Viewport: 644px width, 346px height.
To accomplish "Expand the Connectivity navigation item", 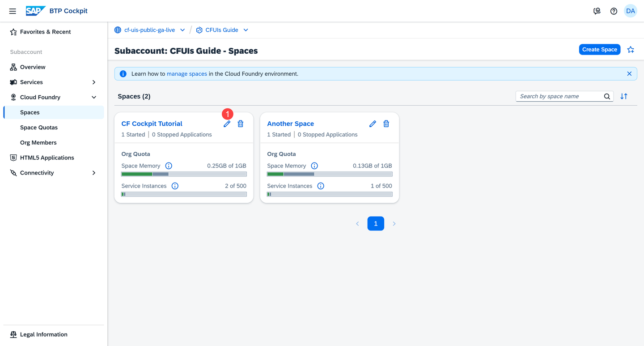I will pyautogui.click(x=94, y=173).
